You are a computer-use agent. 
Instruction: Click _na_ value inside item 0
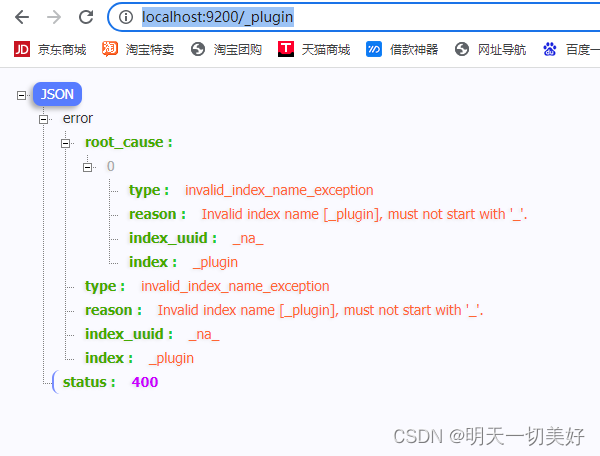(248, 239)
